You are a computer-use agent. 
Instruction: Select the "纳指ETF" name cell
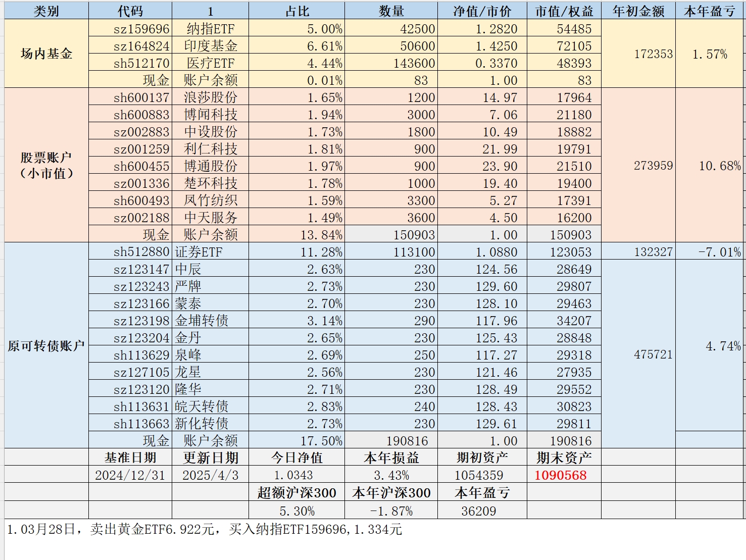pos(211,29)
